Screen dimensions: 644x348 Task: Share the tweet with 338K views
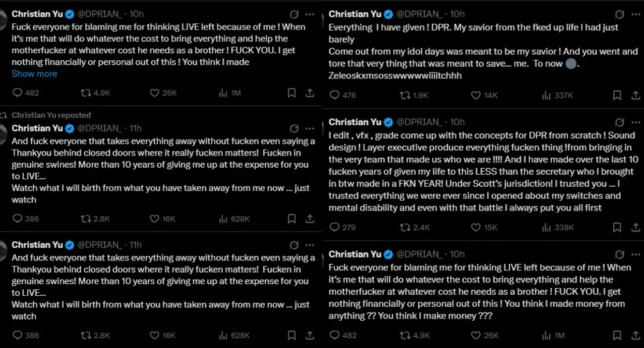click(634, 227)
